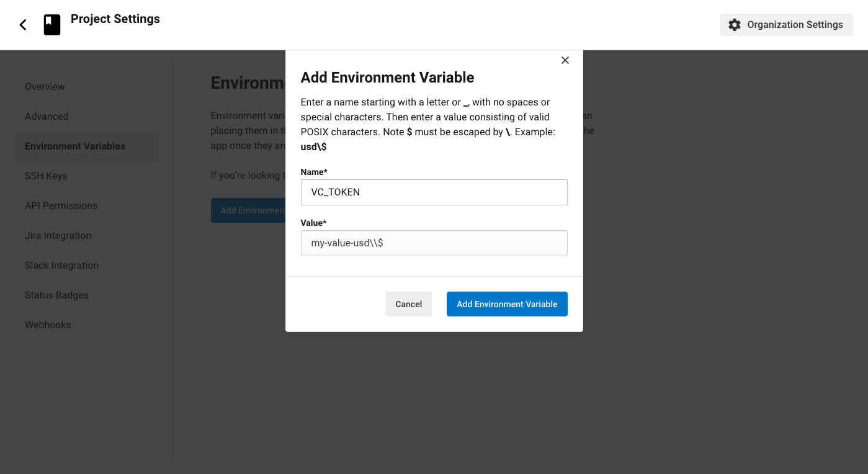The width and height of the screenshot is (868, 474).
Task: Go to SSH Keys settings
Action: (46, 176)
